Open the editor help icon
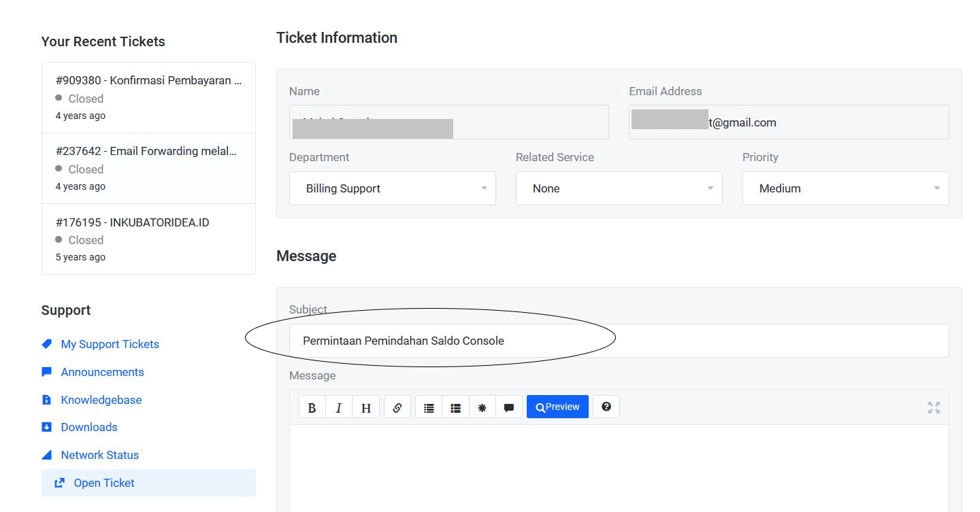980x512 pixels. (606, 407)
